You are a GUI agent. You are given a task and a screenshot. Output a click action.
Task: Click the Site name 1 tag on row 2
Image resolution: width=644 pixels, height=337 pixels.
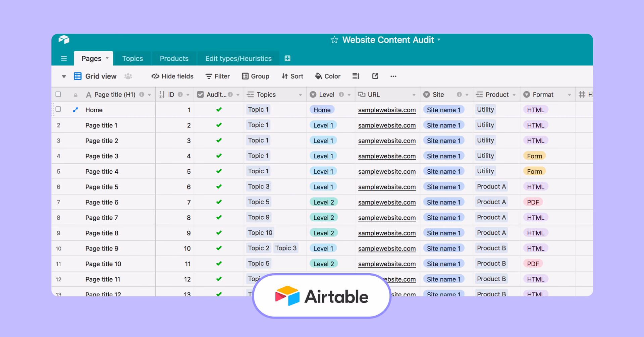443,125
